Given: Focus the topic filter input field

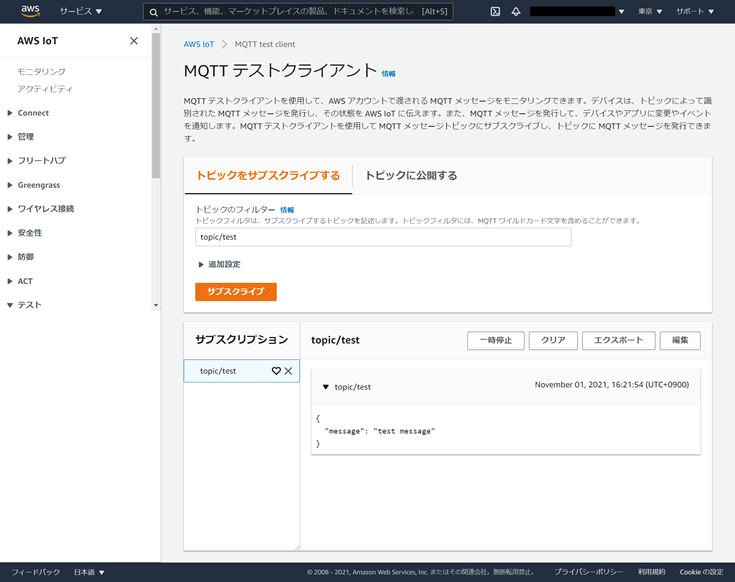Looking at the screenshot, I should (x=383, y=237).
